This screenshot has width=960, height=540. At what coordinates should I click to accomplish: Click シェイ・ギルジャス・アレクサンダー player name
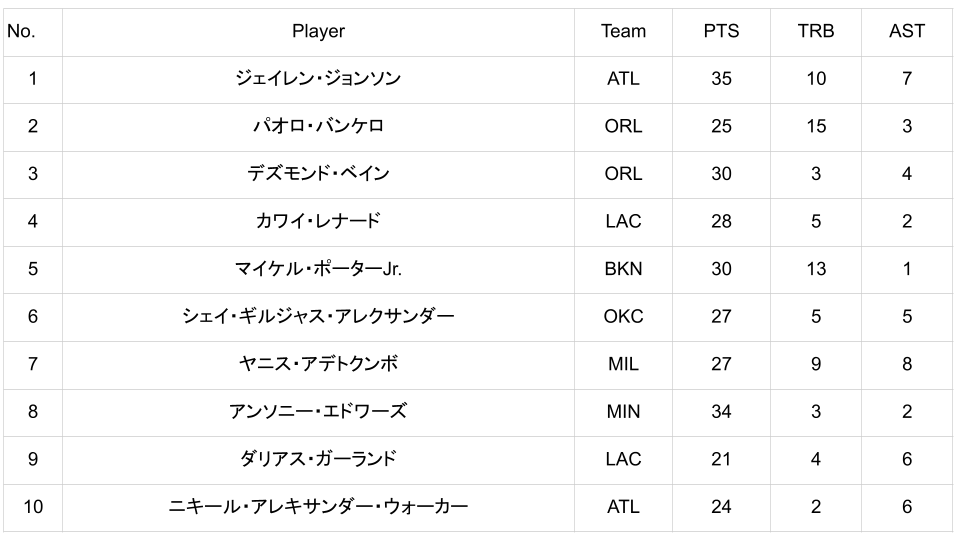coord(318,317)
